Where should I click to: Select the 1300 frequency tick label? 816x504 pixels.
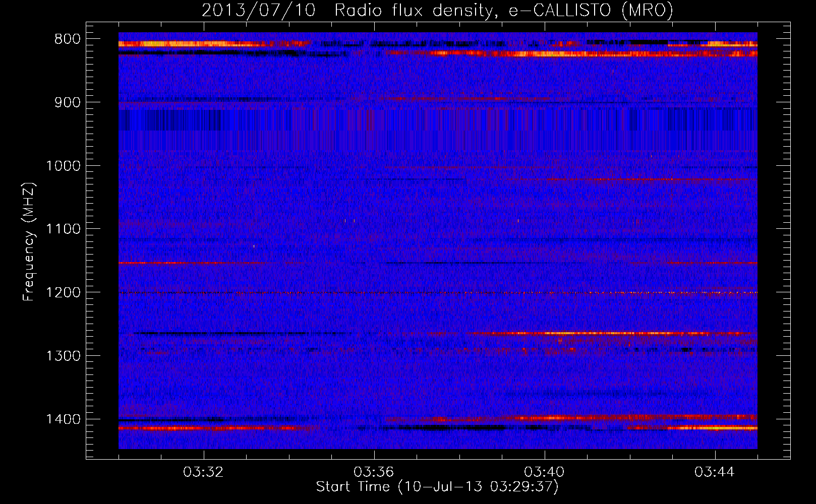point(63,356)
